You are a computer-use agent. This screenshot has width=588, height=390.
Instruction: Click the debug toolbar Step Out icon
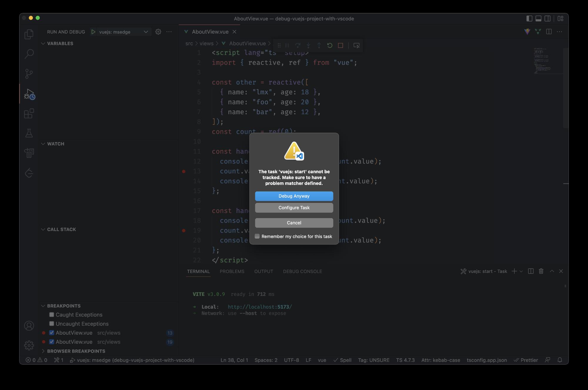(319, 46)
